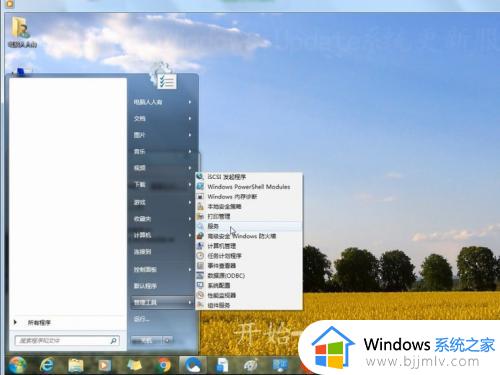500x375 pixels.
Task: Click the 关机 shutdown button
Action: [x=146, y=340]
